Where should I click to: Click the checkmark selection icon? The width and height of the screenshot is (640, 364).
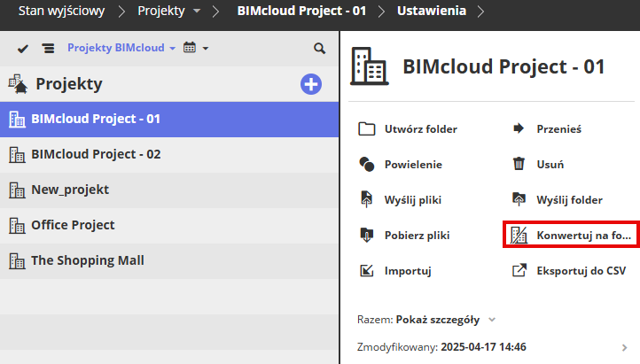pyautogui.click(x=23, y=48)
